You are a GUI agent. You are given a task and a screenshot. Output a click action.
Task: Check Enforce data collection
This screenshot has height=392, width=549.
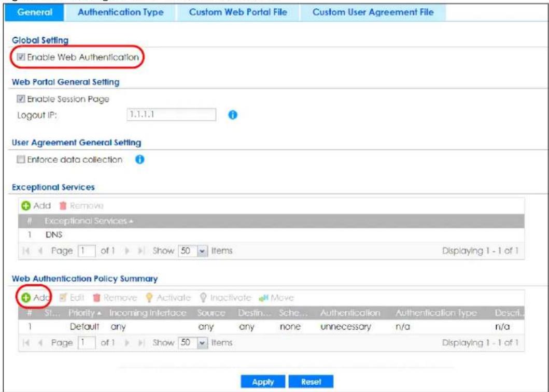tap(21, 159)
